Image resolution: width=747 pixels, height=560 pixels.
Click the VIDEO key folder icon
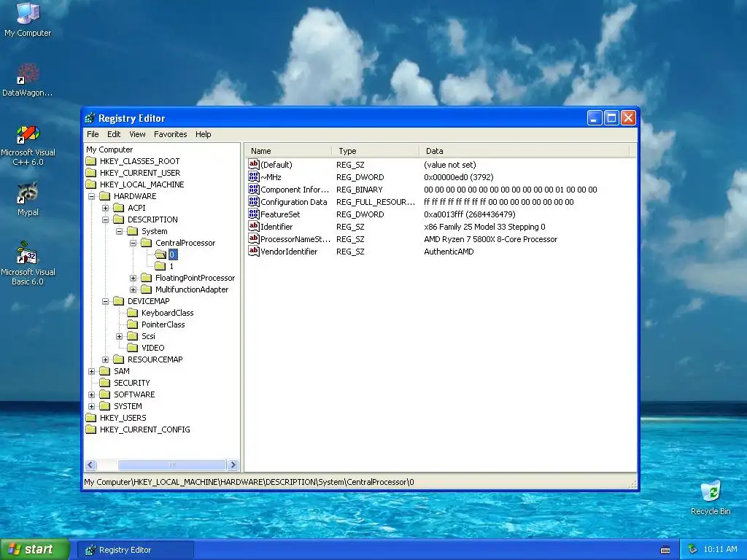coord(133,348)
